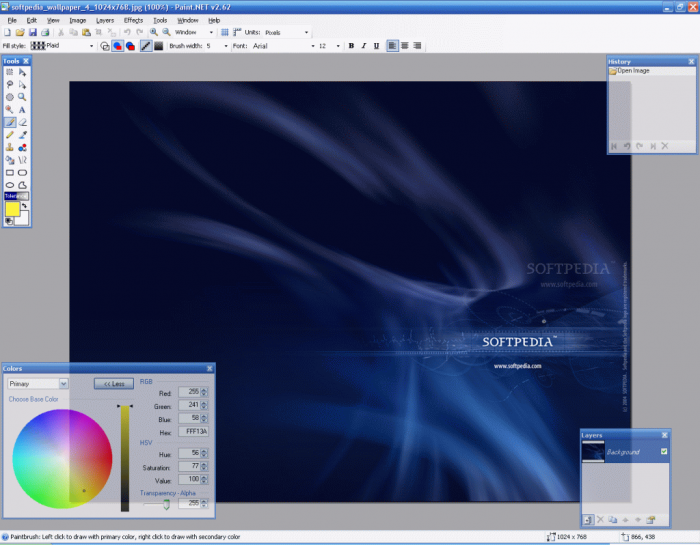
Task: Select the Lasso Select tool
Action: pyautogui.click(x=9, y=85)
